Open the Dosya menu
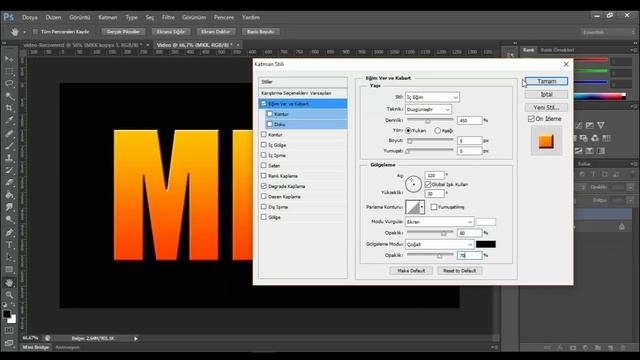Screen dimensions: 640x360 point(30,17)
